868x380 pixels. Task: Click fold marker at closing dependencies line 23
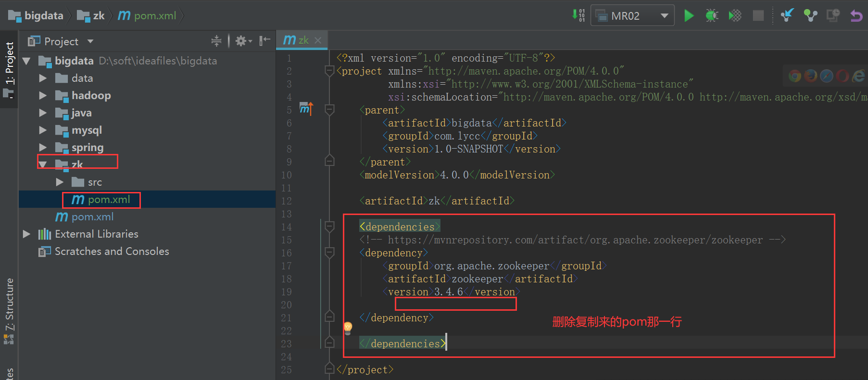[329, 342]
